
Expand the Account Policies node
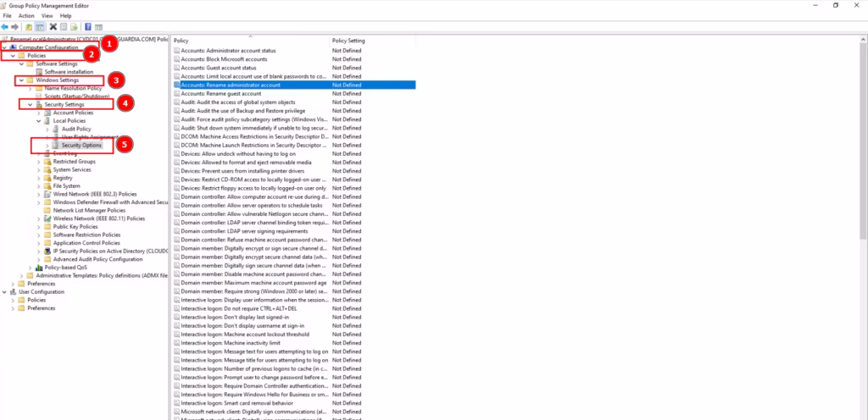tap(39, 113)
